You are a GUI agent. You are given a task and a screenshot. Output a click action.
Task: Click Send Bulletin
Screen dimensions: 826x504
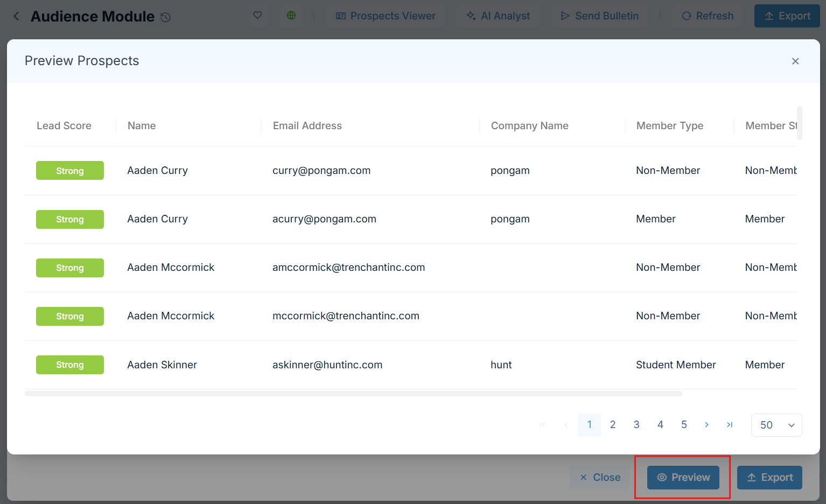[599, 16]
